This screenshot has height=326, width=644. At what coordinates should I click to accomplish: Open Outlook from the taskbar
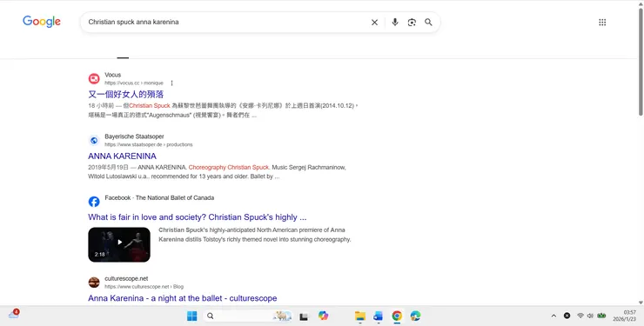(x=379, y=316)
